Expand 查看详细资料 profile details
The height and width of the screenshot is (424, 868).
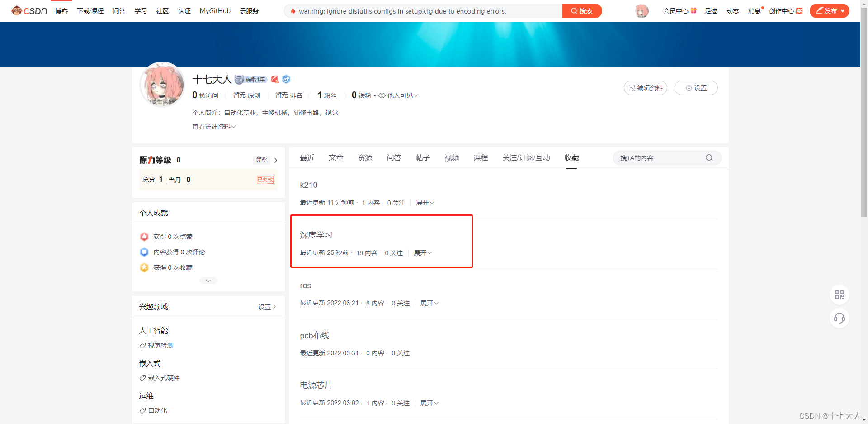214,127
